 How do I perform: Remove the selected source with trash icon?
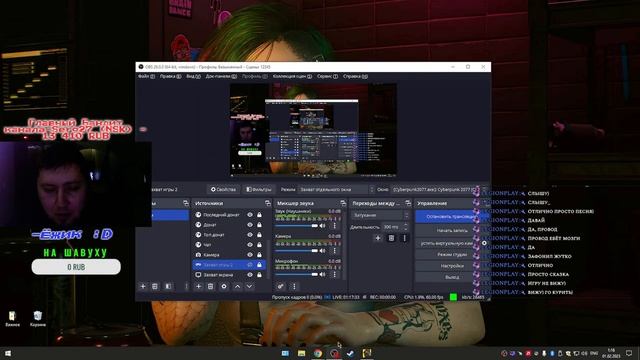tap(211, 287)
